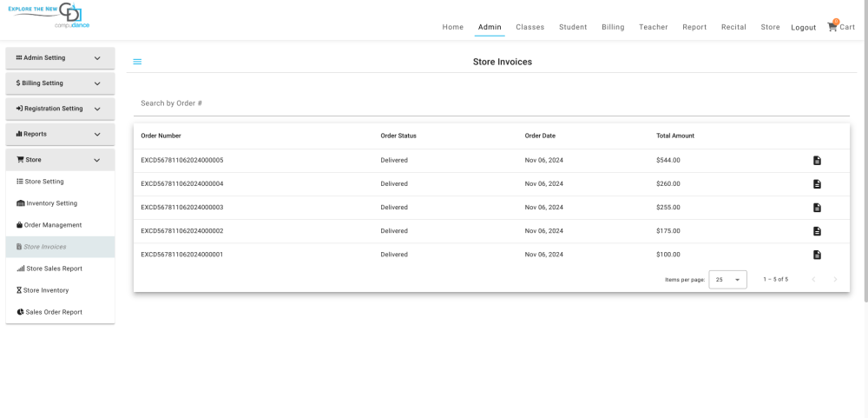Open Inventory Setting in sidebar
Image resolution: width=868 pixels, height=418 pixels.
[x=61, y=203]
